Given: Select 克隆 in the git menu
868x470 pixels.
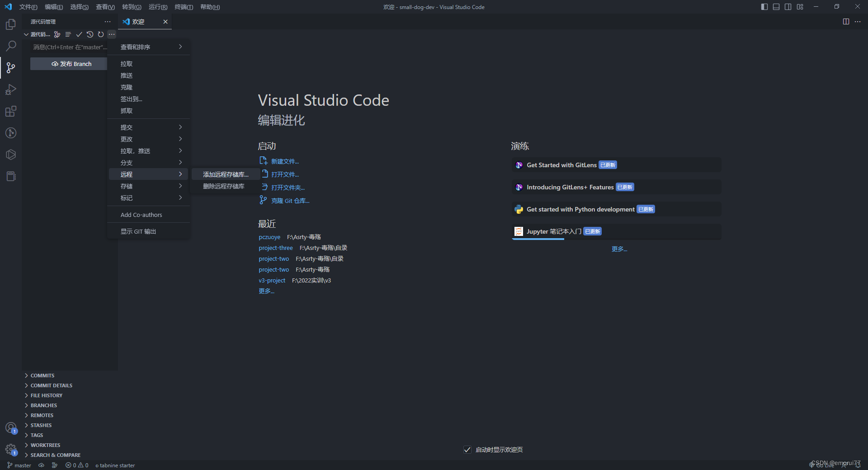Looking at the screenshot, I should tap(148, 87).
